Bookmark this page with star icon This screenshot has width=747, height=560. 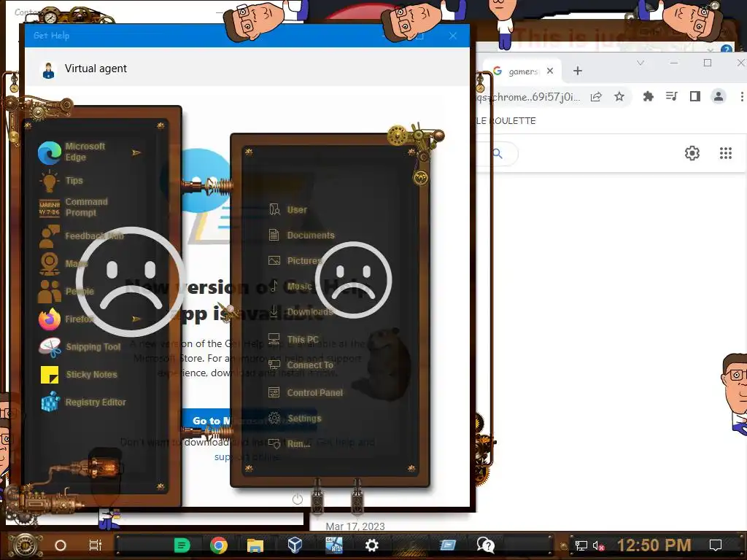click(619, 97)
